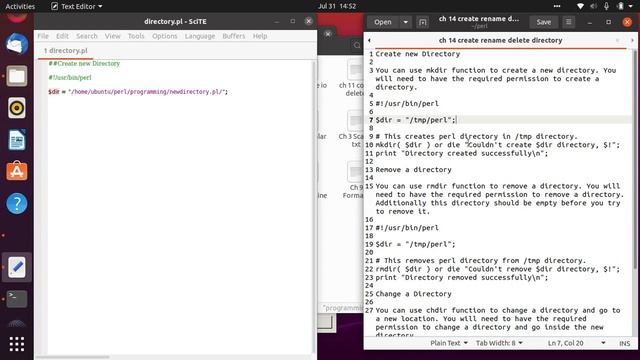This screenshot has width=640, height=360.
Task: Click gedit line 13 Remove a directory
Action: (413, 170)
